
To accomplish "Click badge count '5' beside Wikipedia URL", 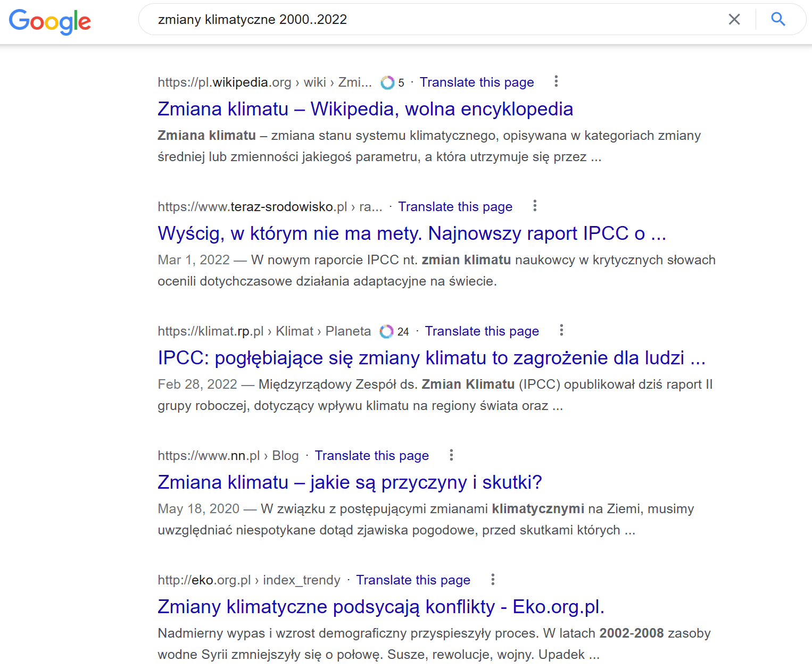I will [x=401, y=83].
